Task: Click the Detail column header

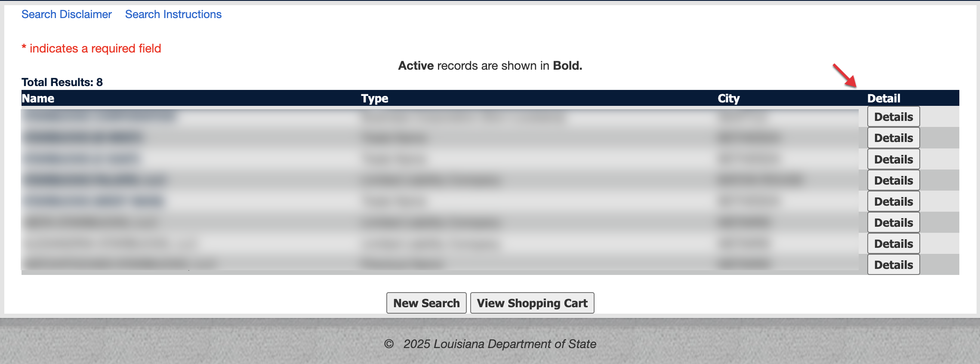Action: (884, 99)
